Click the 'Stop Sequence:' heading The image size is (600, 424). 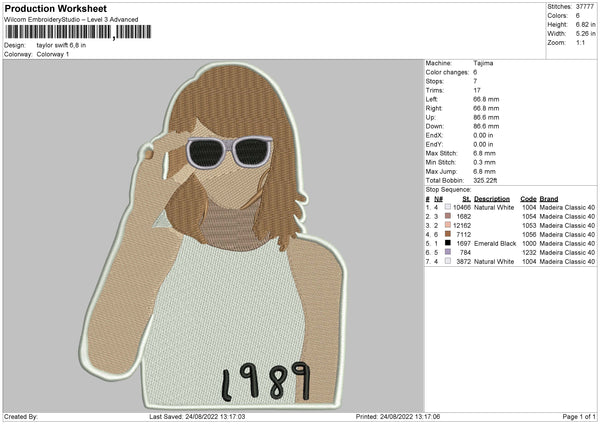click(x=448, y=189)
